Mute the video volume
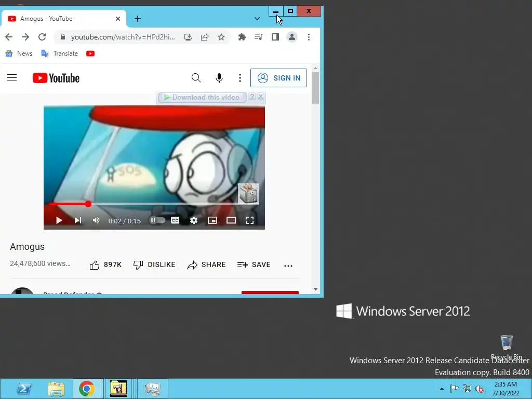532x399 pixels. click(96, 220)
